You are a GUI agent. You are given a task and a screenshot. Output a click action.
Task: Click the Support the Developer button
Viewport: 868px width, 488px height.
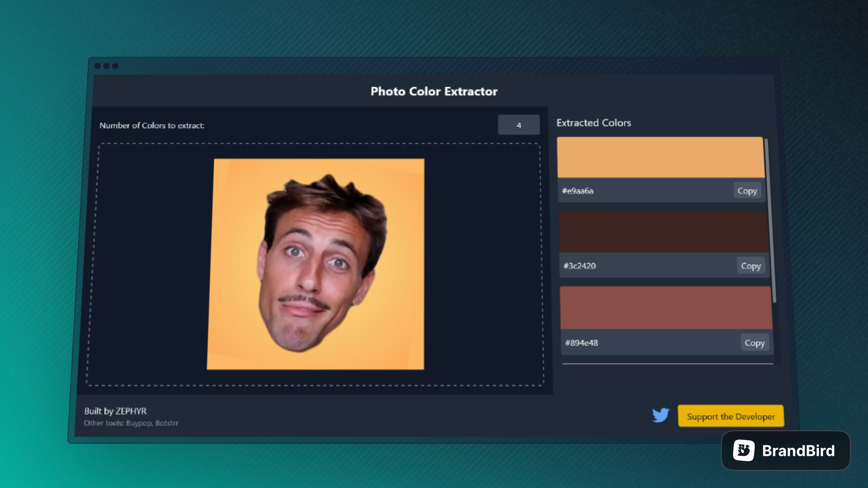tap(731, 416)
